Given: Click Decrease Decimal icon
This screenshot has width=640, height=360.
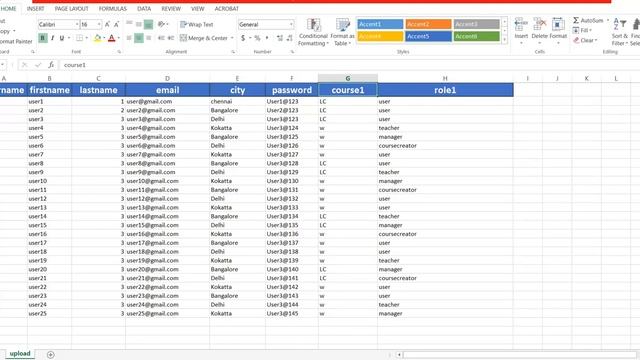Looking at the screenshot, I should (289, 38).
